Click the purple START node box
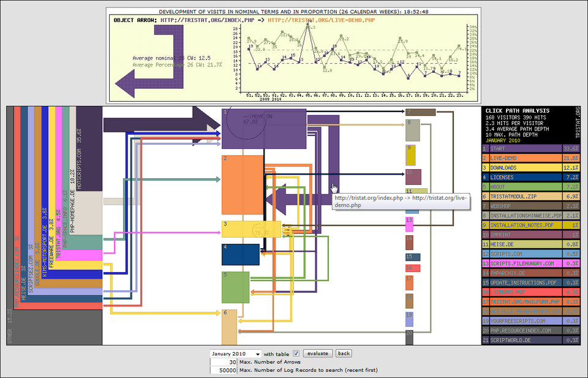 point(263,128)
